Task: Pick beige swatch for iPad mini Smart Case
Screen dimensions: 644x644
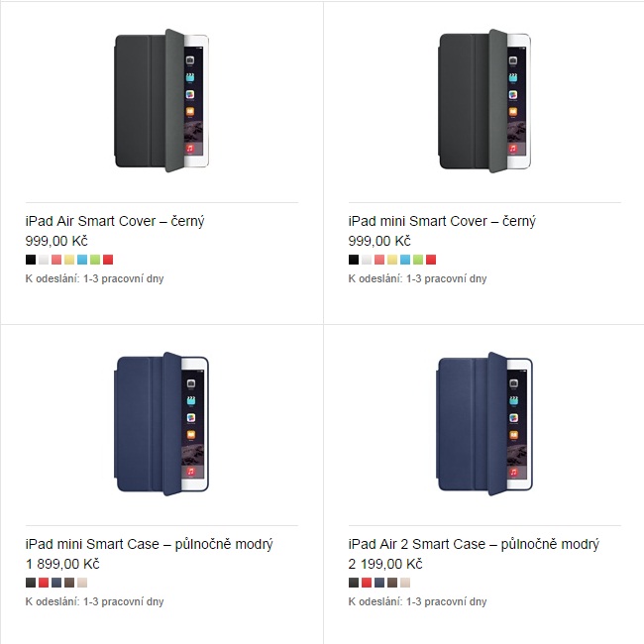Action: coord(82,583)
